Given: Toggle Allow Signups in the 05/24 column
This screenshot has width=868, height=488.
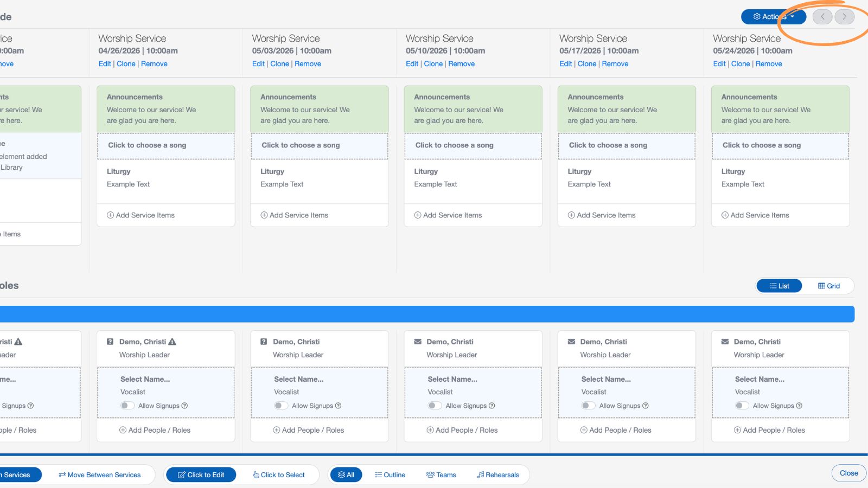Looking at the screenshot, I should [742, 405].
